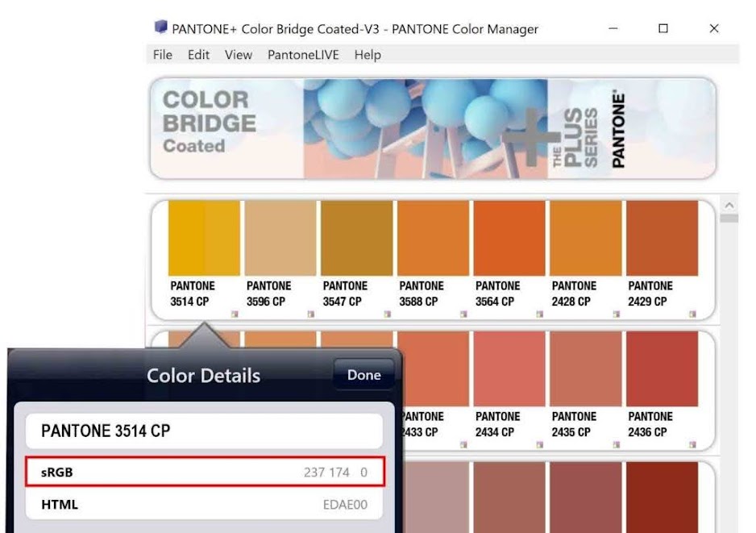Select the PANTONE 3564 CP swatch

pos(509,239)
